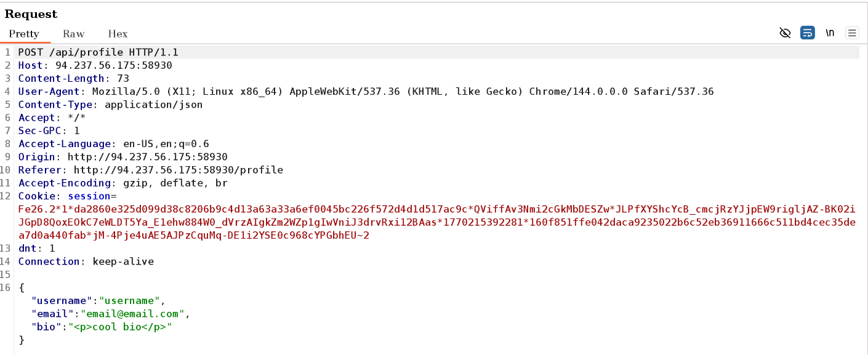This screenshot has height=355, width=868.
Task: Switch to the Hex tab
Action: click(x=118, y=34)
